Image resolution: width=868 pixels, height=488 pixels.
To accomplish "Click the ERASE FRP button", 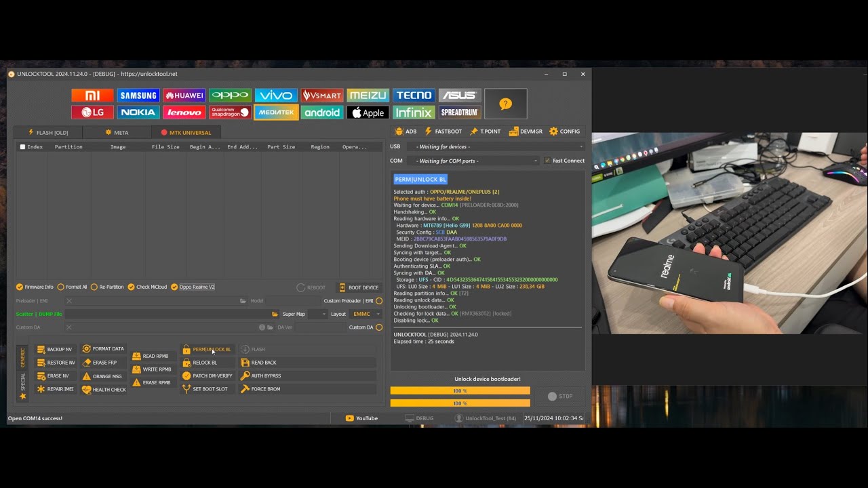I will click(x=100, y=363).
